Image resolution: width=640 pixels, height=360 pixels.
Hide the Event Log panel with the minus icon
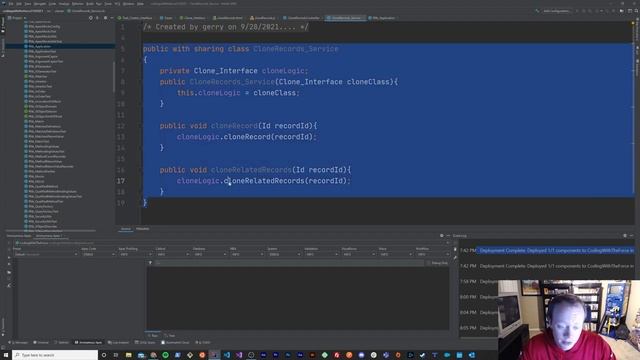coord(631,236)
